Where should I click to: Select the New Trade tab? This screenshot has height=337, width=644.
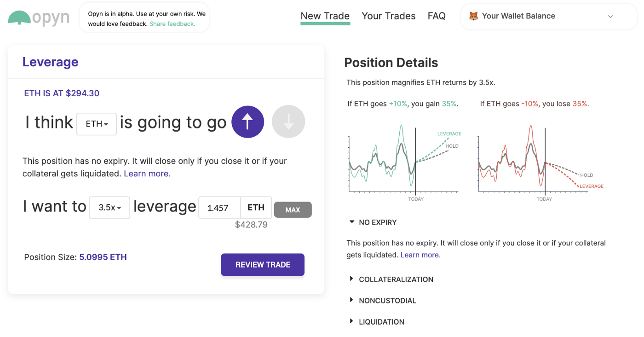point(325,16)
